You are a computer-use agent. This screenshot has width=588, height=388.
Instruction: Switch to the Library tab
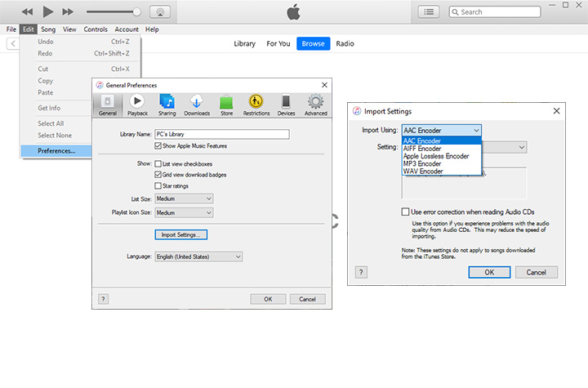244,43
